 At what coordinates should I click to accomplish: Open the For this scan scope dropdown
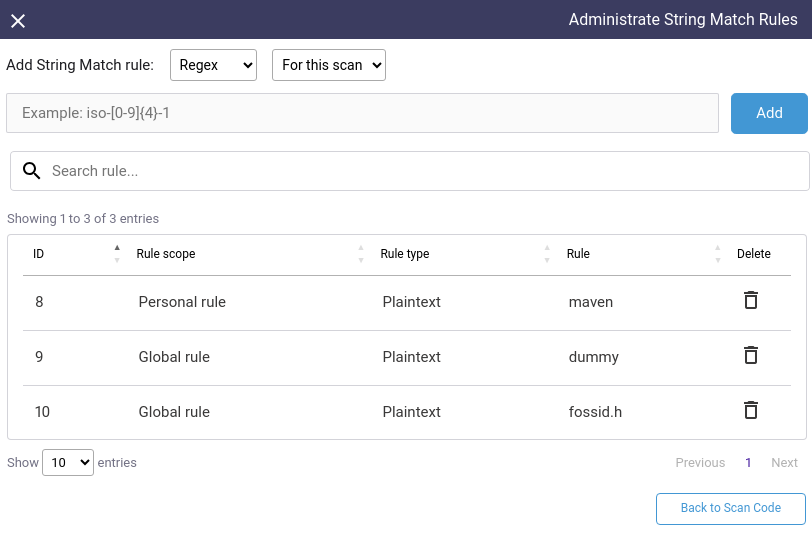[329, 65]
